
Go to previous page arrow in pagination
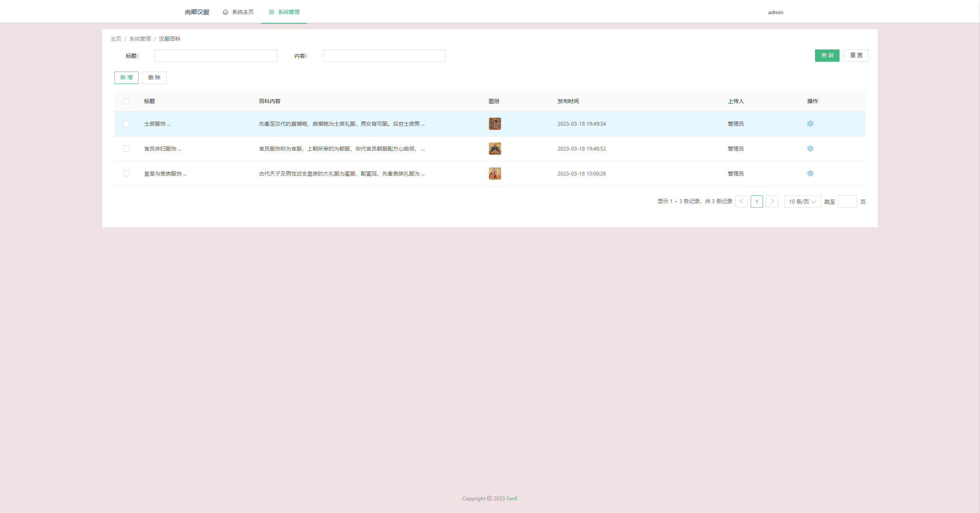point(742,201)
